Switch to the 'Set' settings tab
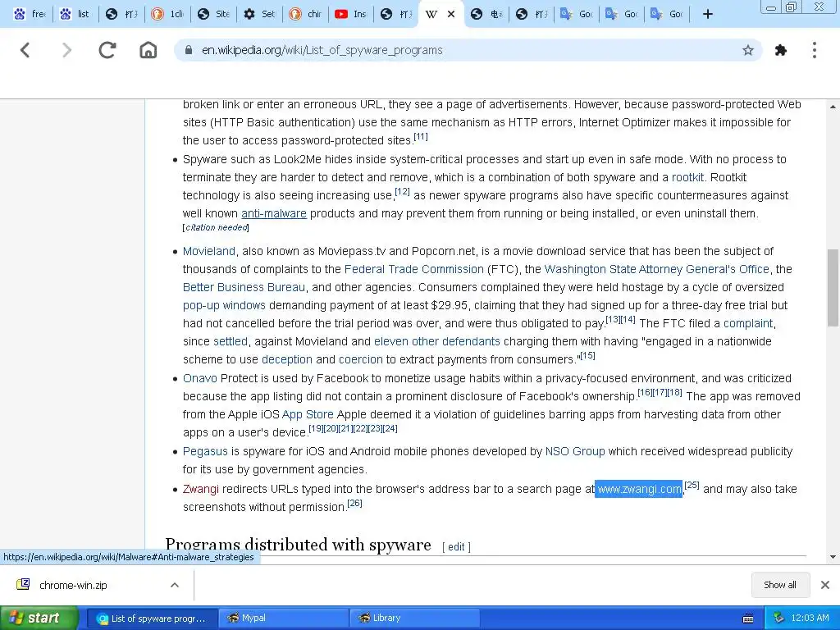The image size is (840, 630). coord(260,14)
